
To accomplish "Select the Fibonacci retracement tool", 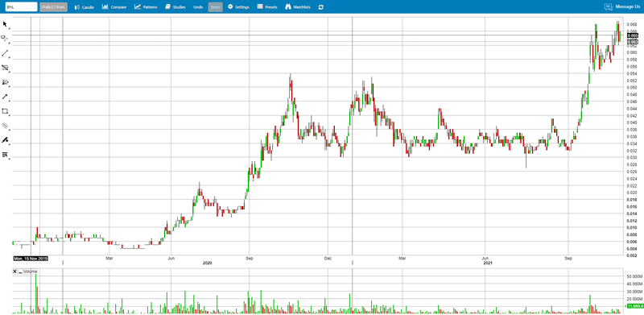I will click(x=5, y=68).
